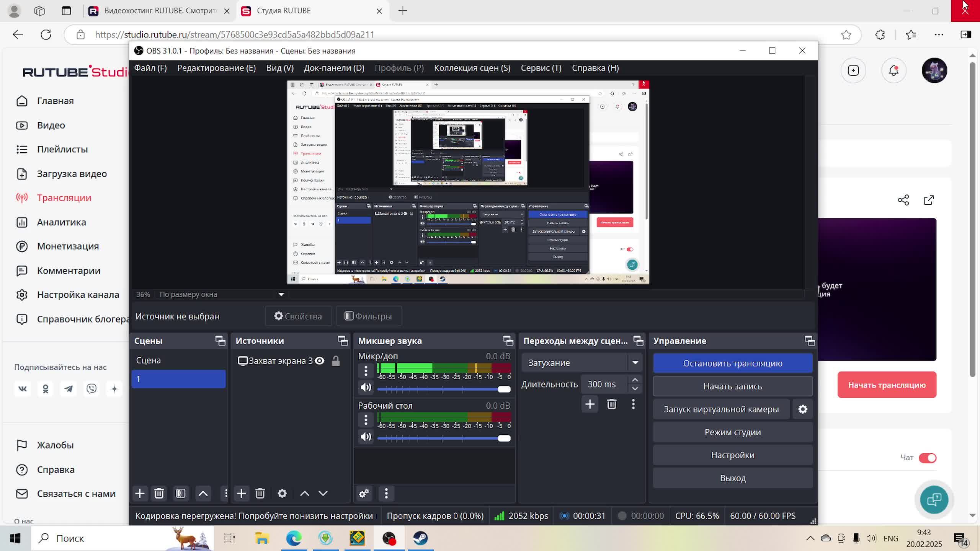
Task: Click RUTUBE add video plus icon
Action: 853,70
